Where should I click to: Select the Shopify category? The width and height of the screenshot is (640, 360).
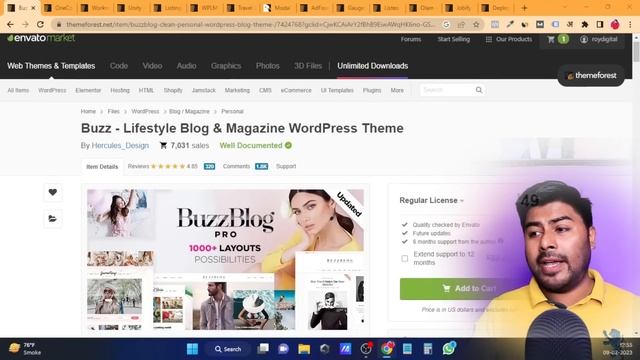coord(173,90)
